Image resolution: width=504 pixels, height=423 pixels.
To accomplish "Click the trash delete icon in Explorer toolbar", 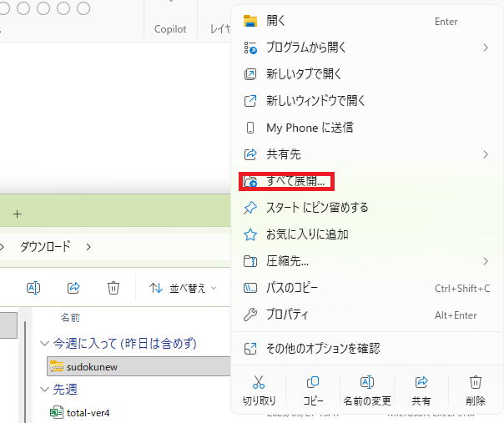I will pyautogui.click(x=113, y=288).
